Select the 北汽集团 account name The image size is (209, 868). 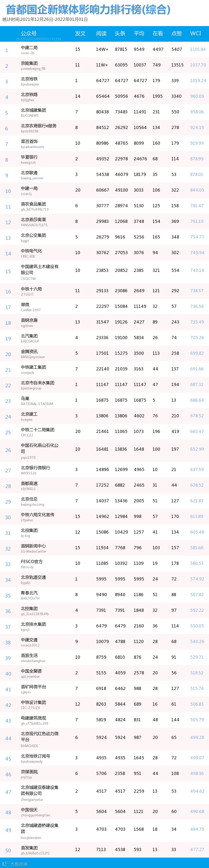(29, 336)
